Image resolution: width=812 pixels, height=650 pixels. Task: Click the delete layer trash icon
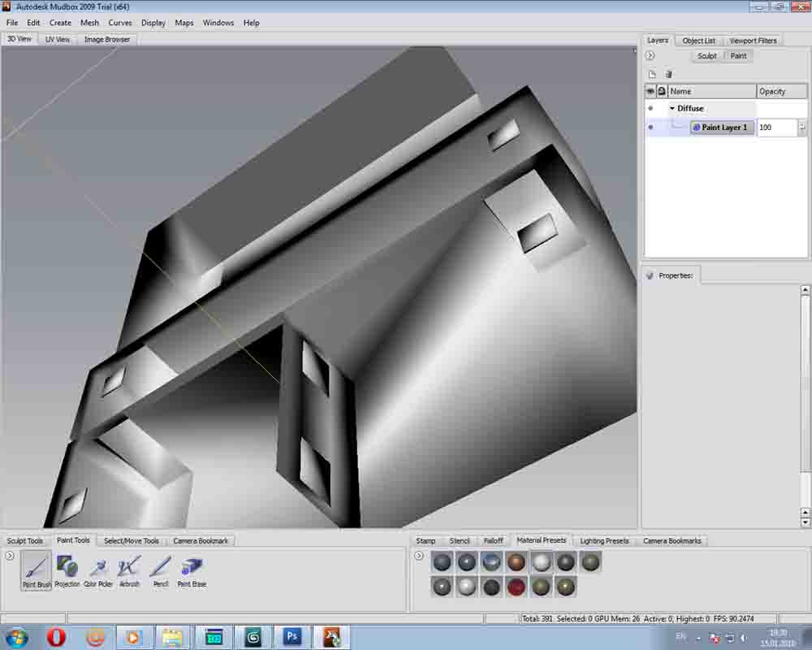click(668, 74)
